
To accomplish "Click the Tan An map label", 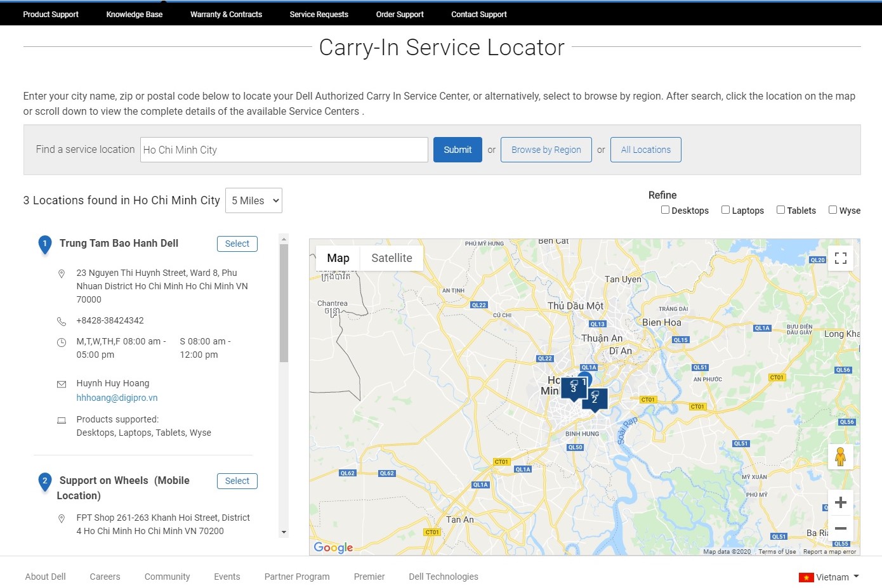I will click(x=460, y=519).
